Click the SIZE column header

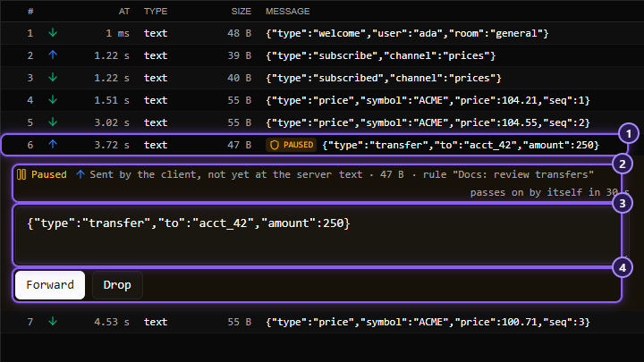[241, 12]
